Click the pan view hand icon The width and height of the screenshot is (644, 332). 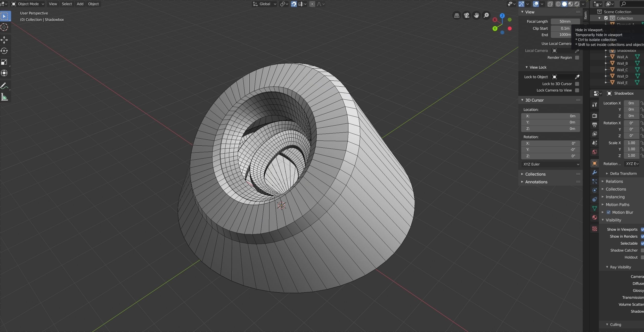click(x=476, y=16)
